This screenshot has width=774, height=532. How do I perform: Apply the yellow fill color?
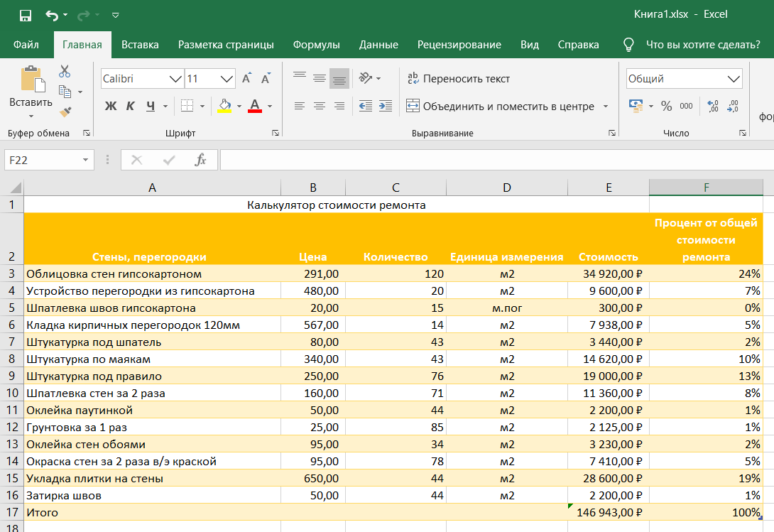[224, 107]
